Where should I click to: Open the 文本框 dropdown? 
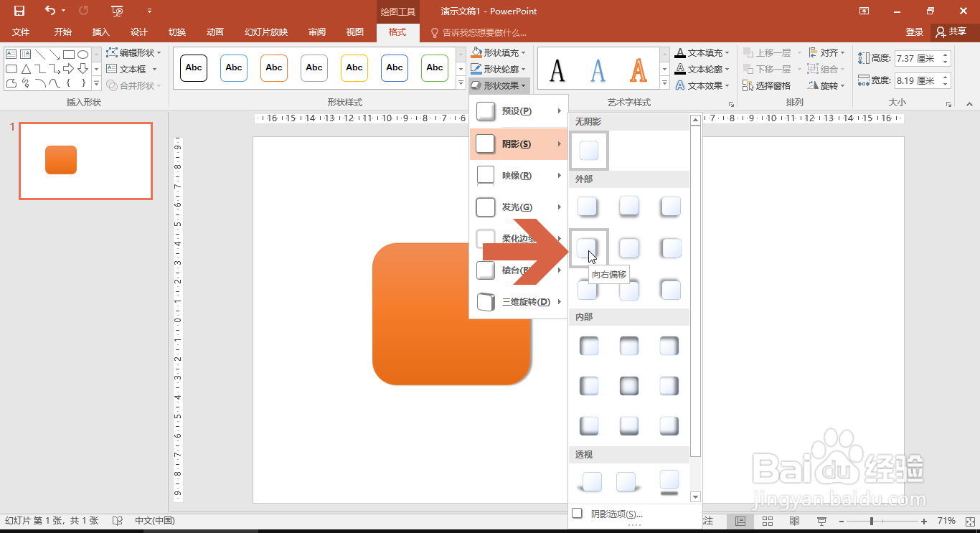click(131, 70)
